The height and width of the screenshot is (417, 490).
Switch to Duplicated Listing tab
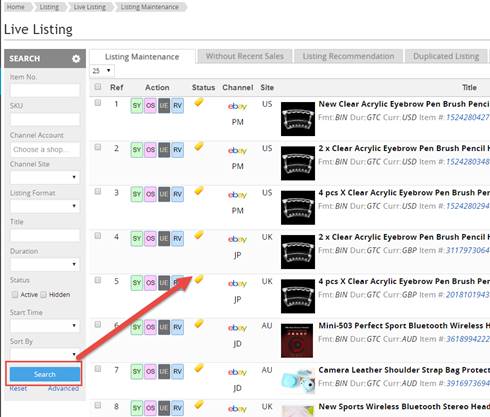tap(446, 56)
